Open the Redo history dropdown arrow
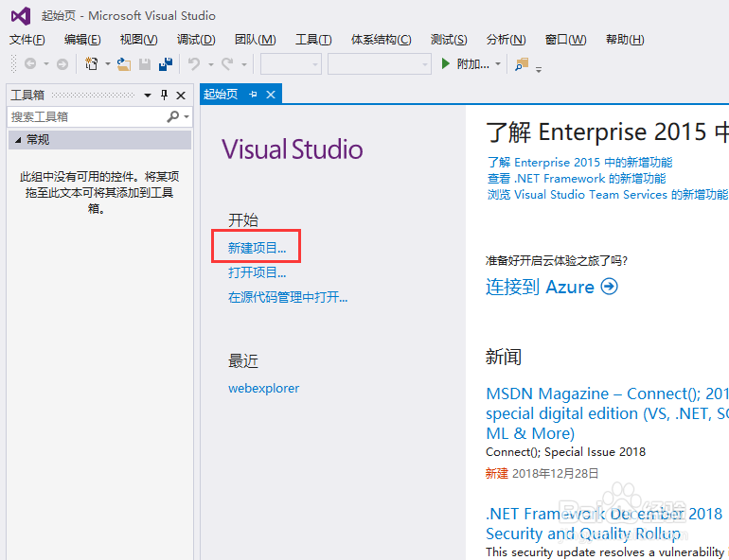The height and width of the screenshot is (560, 729). point(243,64)
